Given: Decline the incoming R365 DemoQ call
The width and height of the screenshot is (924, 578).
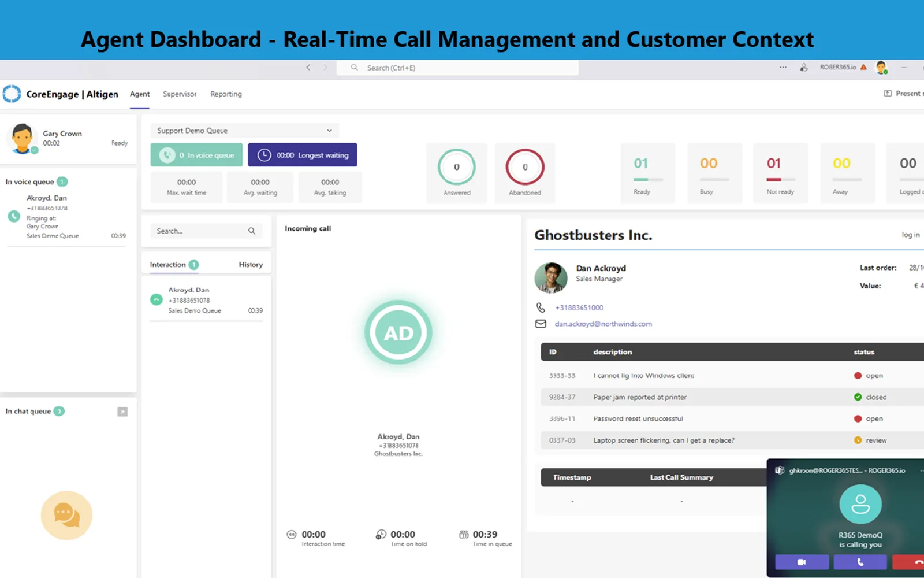Looking at the screenshot, I should click(x=909, y=562).
